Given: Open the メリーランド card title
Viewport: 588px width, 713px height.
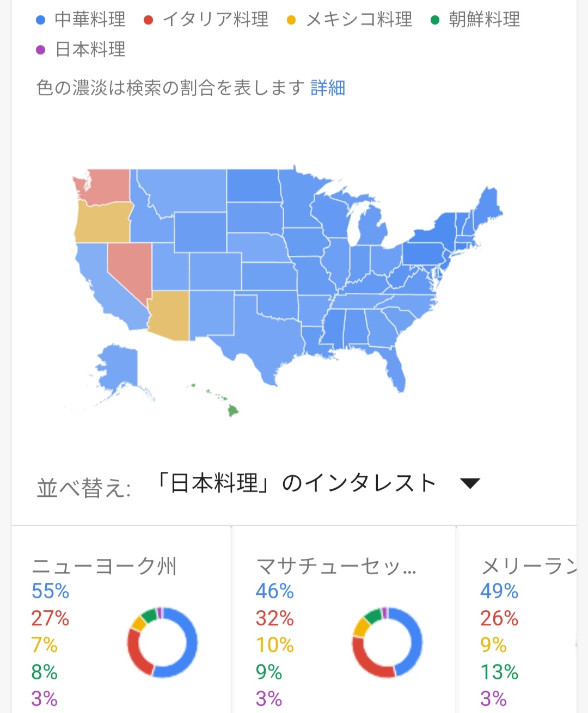Looking at the screenshot, I should (x=528, y=567).
